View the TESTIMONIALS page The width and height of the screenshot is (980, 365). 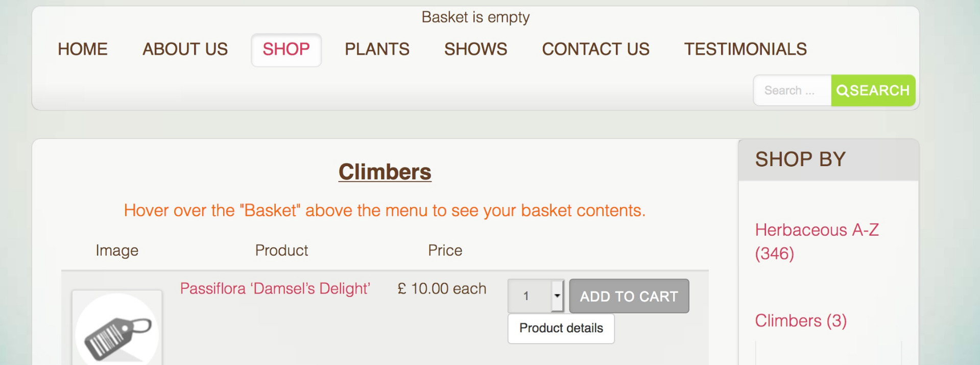click(x=745, y=49)
